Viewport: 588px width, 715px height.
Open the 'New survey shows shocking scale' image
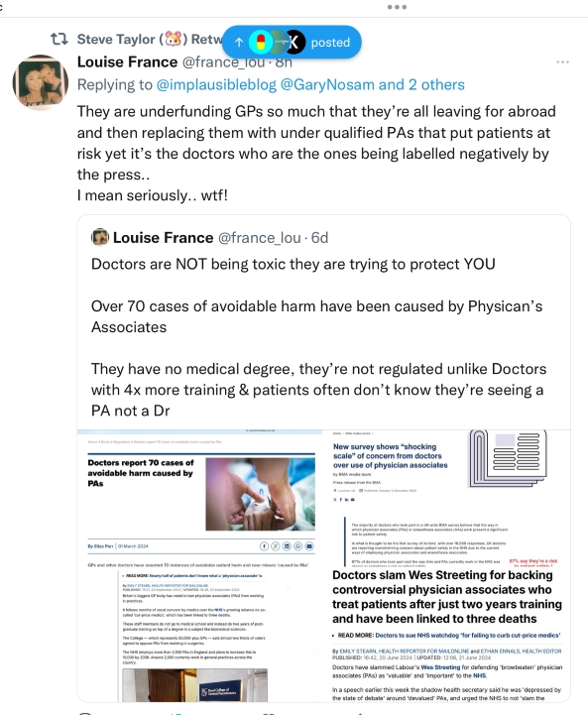point(446,498)
